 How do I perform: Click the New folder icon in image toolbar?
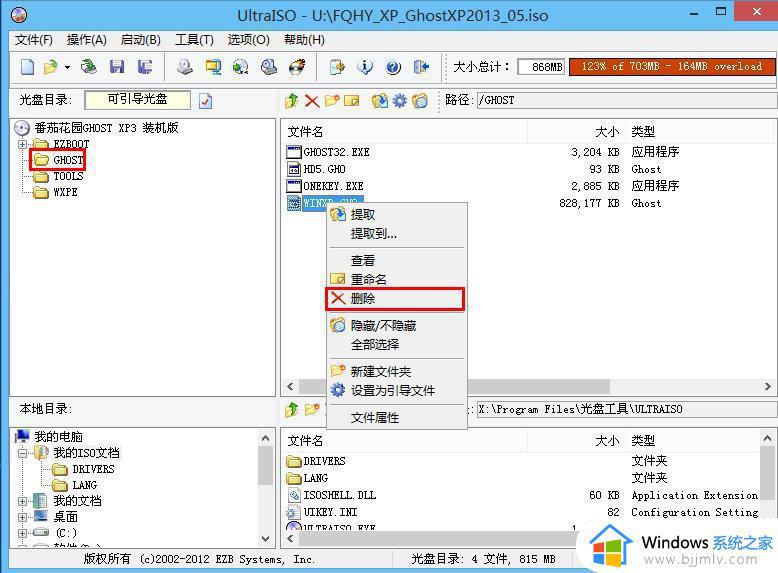tap(332, 101)
